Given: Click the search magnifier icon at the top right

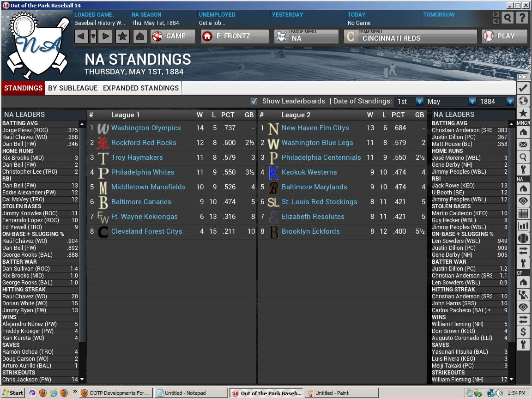Looking at the screenshot, I should coord(508,18).
